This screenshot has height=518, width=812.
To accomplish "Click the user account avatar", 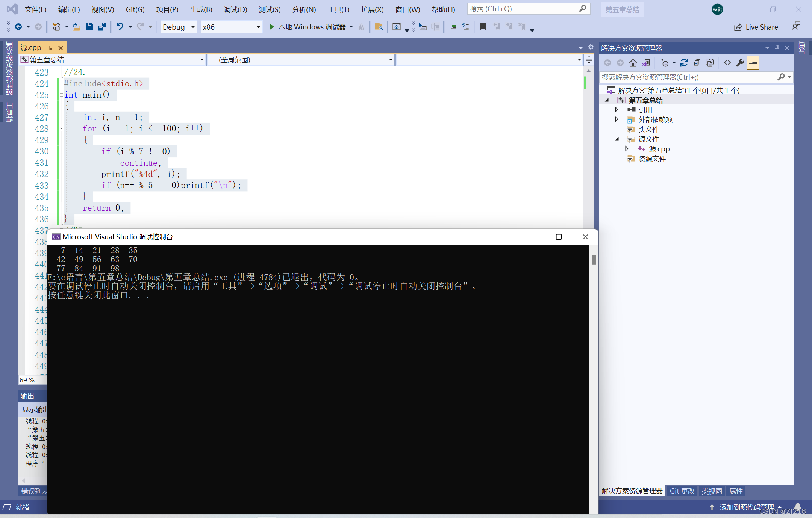I will [717, 9].
